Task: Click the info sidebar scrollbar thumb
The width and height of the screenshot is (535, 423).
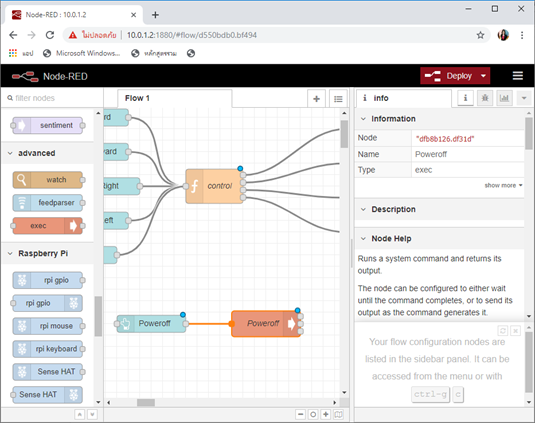Action: (529, 133)
